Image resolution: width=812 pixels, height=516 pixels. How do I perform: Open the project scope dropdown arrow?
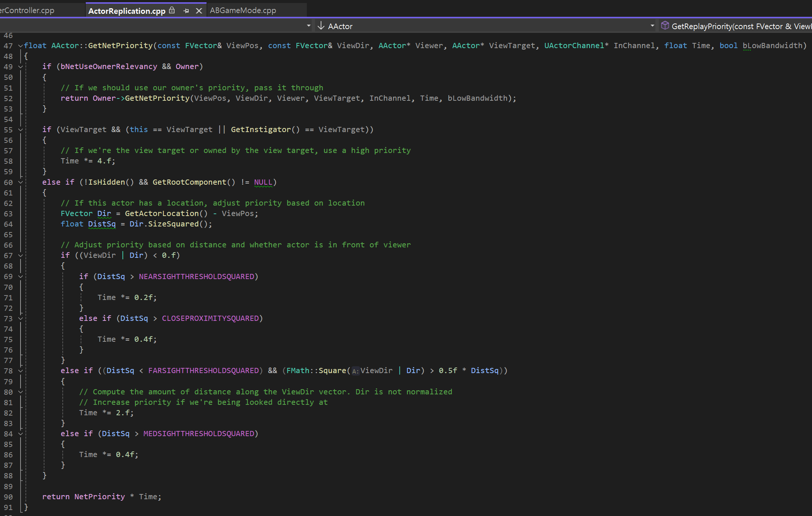(x=309, y=26)
